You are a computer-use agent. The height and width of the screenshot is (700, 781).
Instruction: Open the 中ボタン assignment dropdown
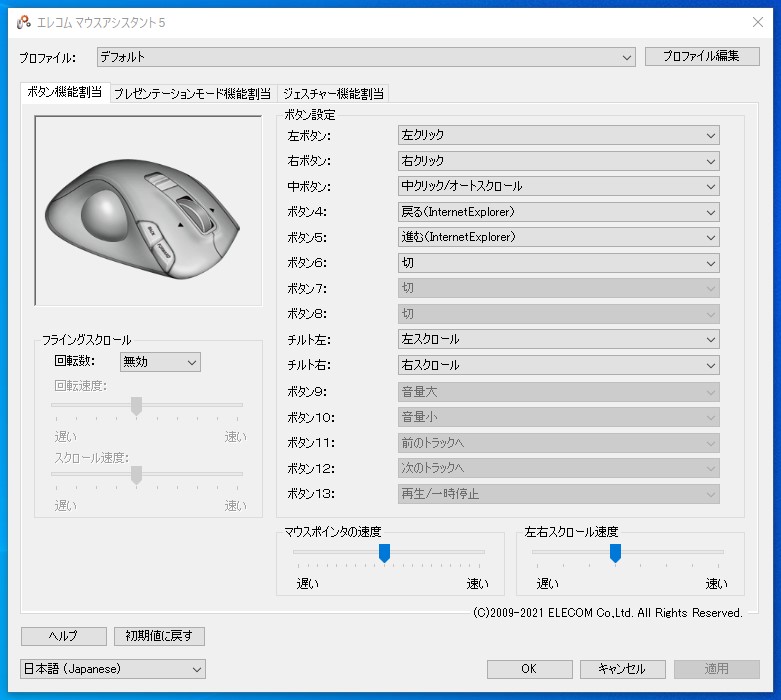click(x=558, y=186)
